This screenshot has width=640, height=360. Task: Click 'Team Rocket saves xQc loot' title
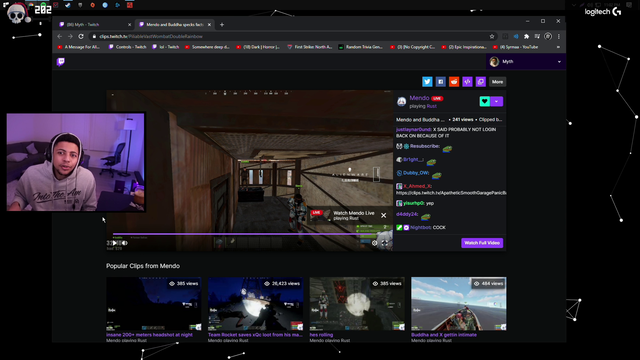pyautogui.click(x=256, y=335)
